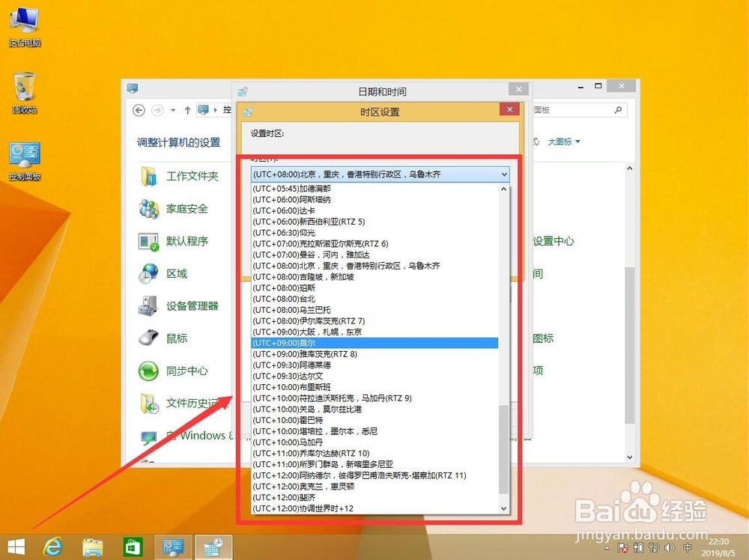Screen dimensions: 749x560
Task: Click the 中 input method tray indicator
Action: click(688, 547)
